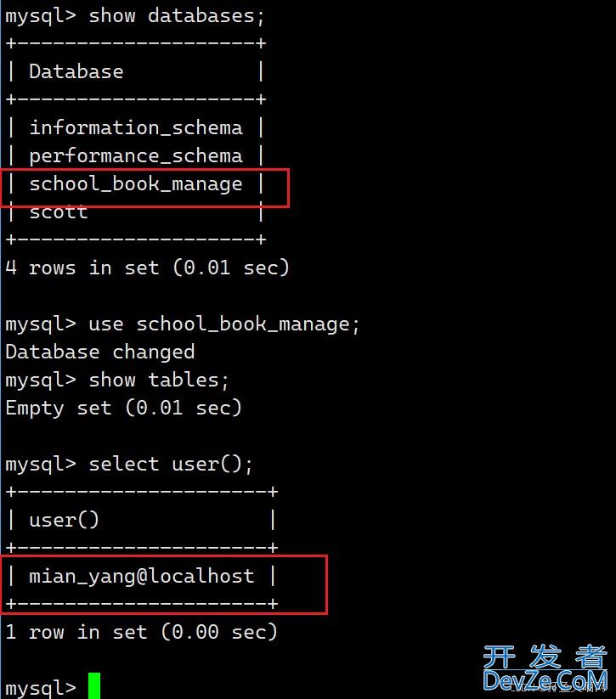Click the green terminal cursor block
The width and height of the screenshot is (616, 699).
click(x=93, y=685)
